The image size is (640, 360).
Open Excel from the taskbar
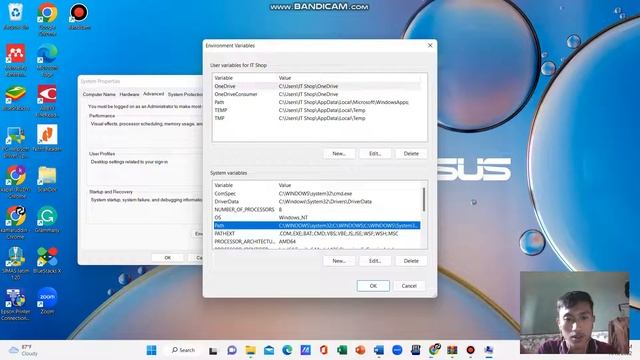(x=342, y=350)
